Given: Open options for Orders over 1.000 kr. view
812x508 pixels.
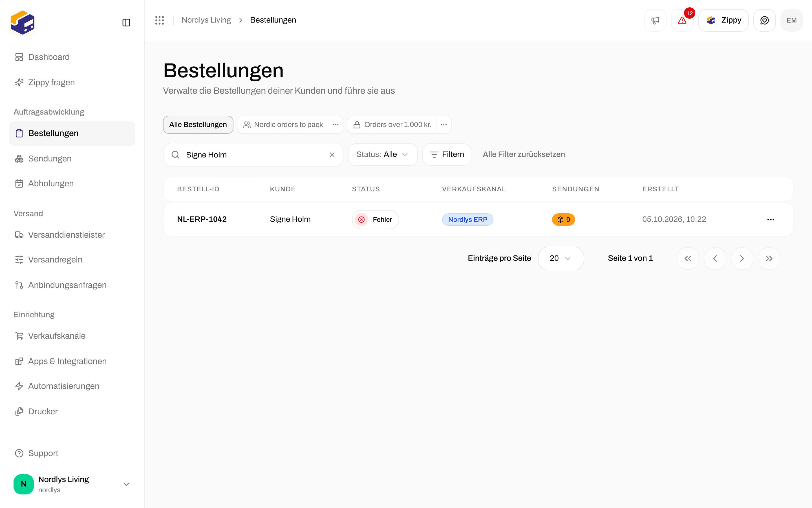Looking at the screenshot, I should click(443, 125).
